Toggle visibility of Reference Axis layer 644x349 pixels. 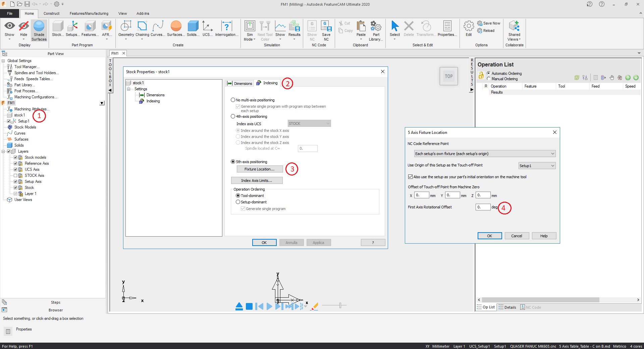tap(15, 163)
